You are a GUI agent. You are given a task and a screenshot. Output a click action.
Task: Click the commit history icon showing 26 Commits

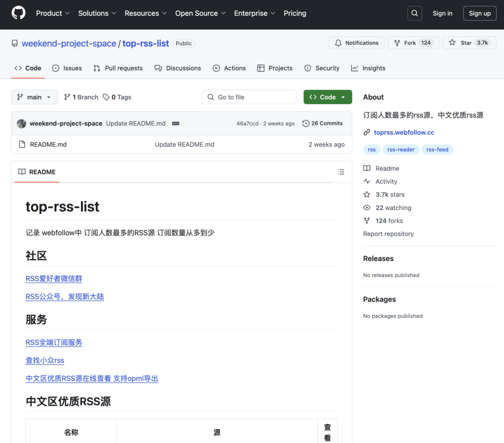pos(305,123)
